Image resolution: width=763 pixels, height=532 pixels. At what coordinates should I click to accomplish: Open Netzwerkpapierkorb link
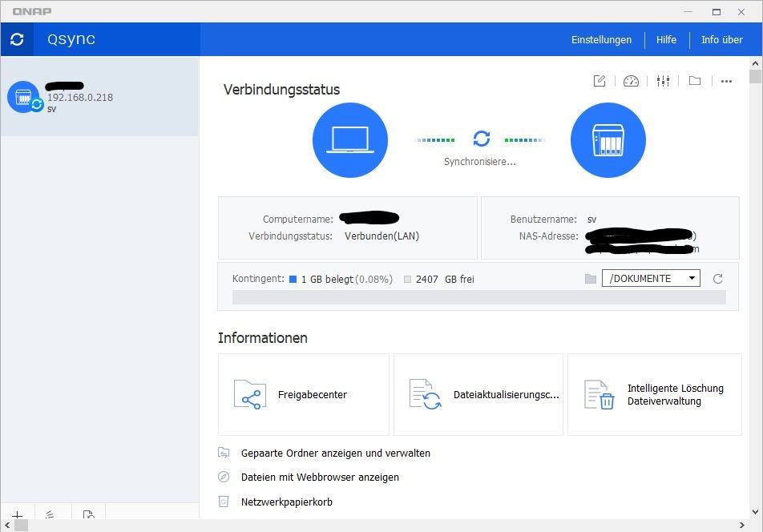point(287,502)
